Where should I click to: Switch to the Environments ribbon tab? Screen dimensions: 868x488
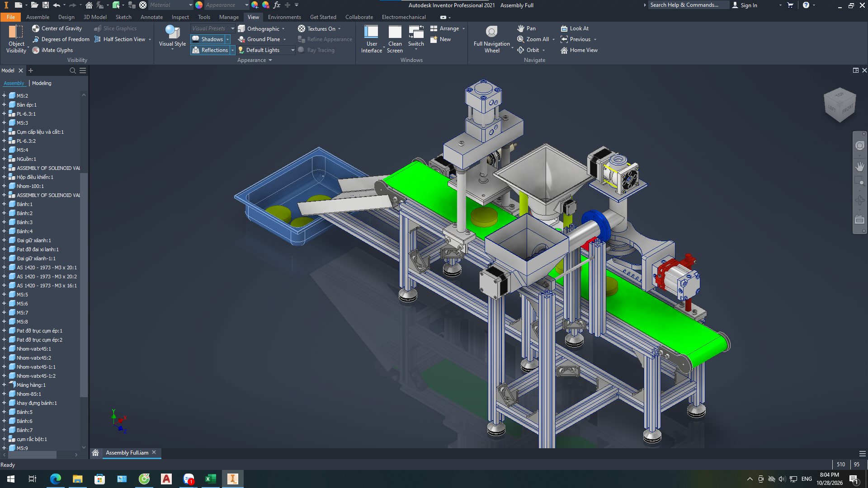click(284, 17)
